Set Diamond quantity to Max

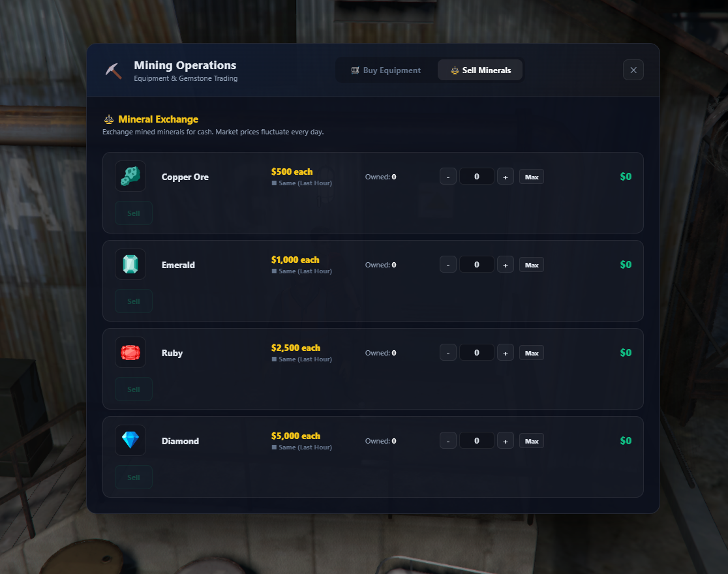pyautogui.click(x=532, y=441)
